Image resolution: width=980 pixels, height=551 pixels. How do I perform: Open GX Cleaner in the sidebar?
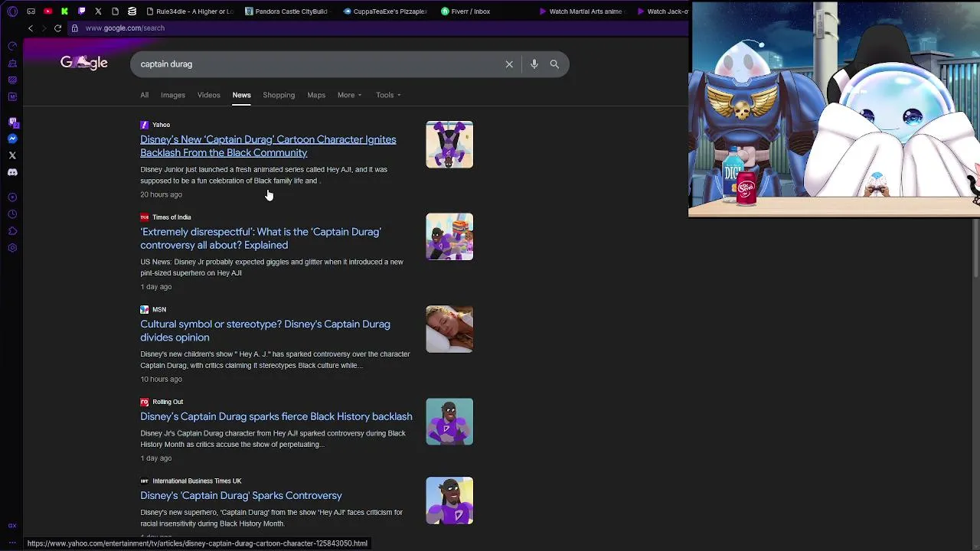coord(12,64)
